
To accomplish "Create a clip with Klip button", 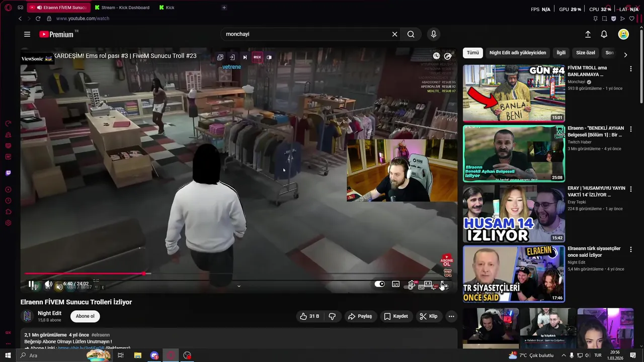I will tap(429, 316).
